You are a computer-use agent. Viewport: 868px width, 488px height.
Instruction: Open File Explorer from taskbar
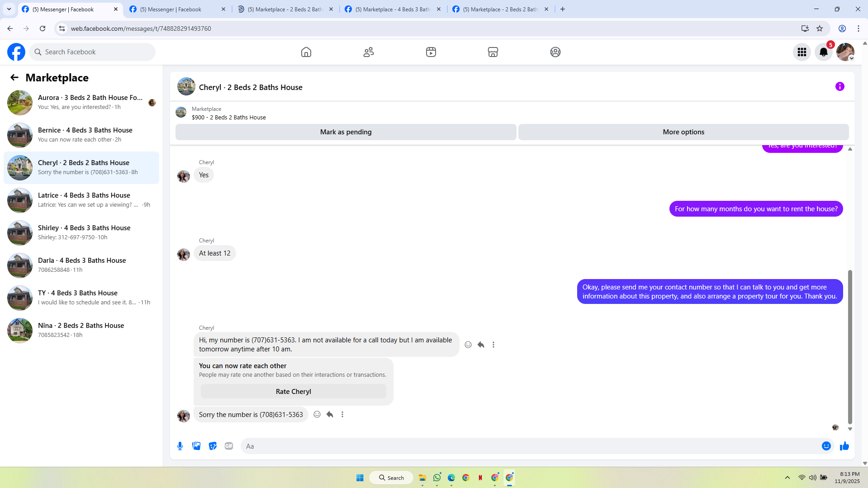click(x=422, y=478)
